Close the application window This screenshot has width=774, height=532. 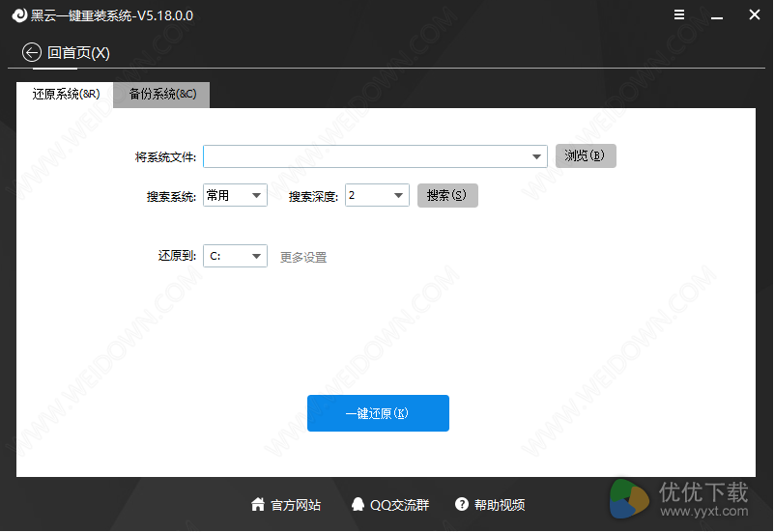pyautogui.click(x=755, y=14)
